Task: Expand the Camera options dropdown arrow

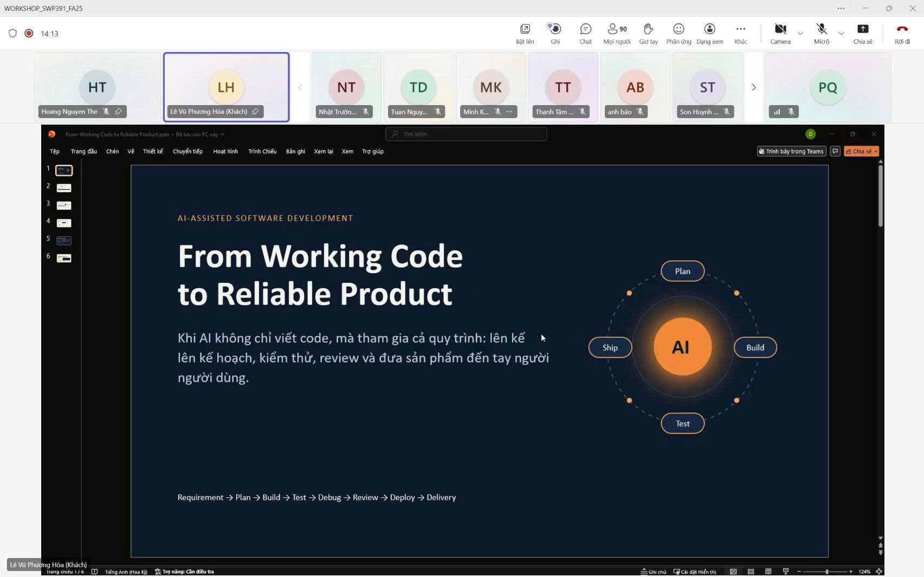Action: (800, 34)
